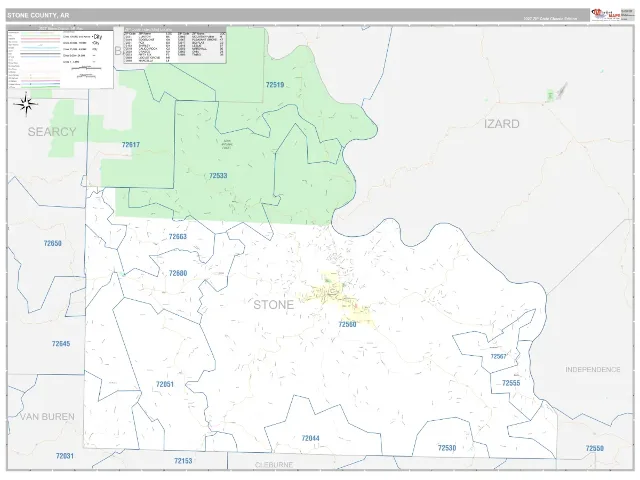Click ZIP code 72031
The width and height of the screenshot is (640, 480).
point(65,456)
